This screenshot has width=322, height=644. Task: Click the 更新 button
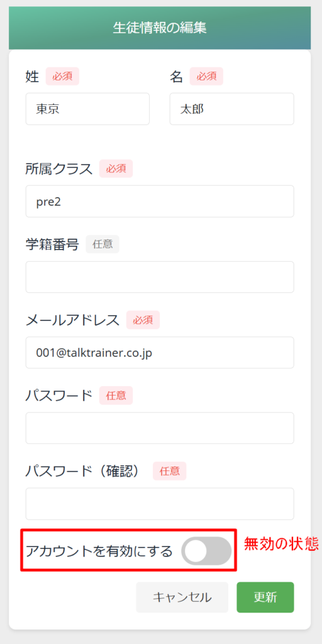pos(265,597)
